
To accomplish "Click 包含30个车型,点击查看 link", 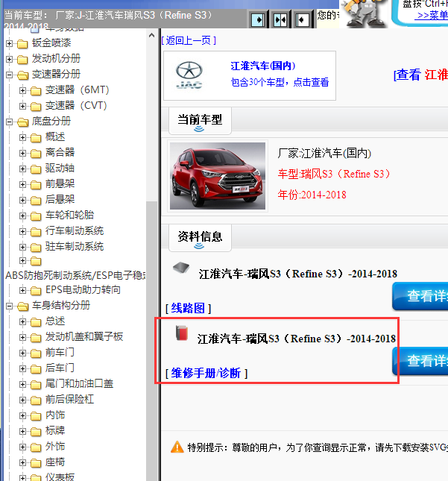I will 280,82.
